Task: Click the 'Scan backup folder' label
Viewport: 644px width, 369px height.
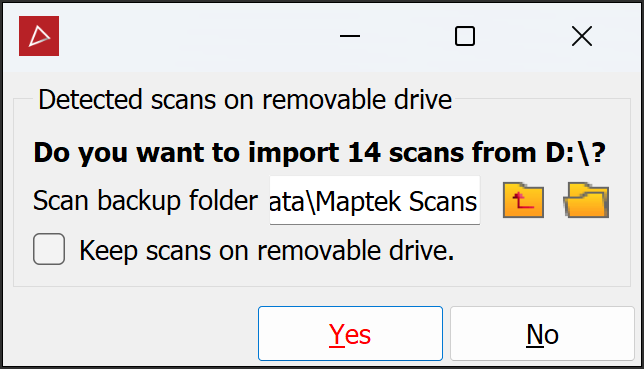Action: pos(145,201)
